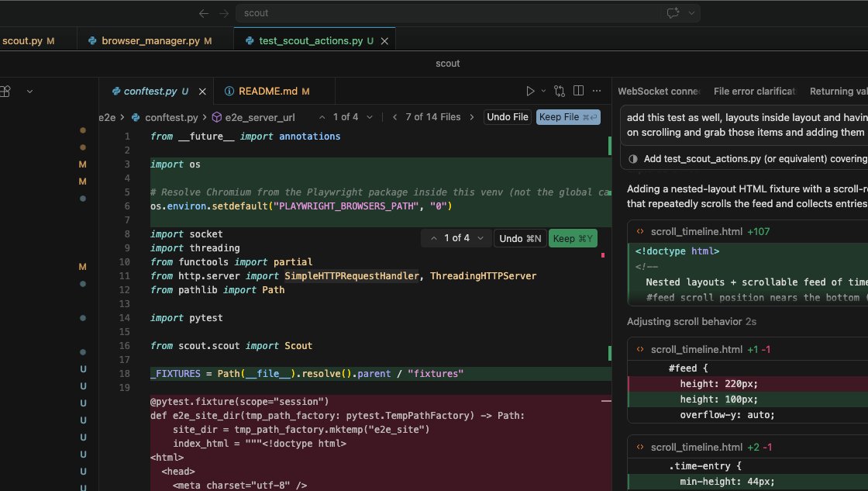Go back with the left arrow

[x=204, y=13]
